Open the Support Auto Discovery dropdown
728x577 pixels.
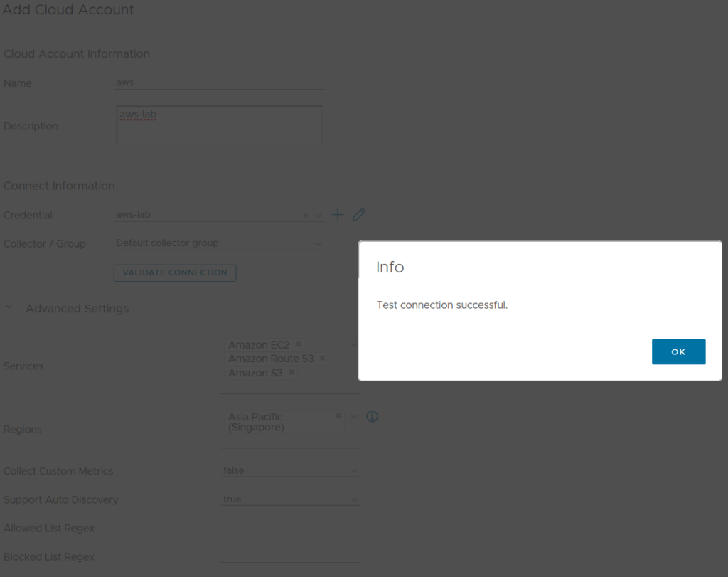pyautogui.click(x=291, y=499)
